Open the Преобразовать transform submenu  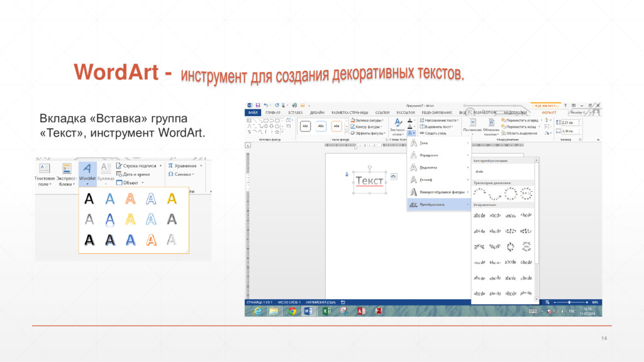(x=439, y=204)
